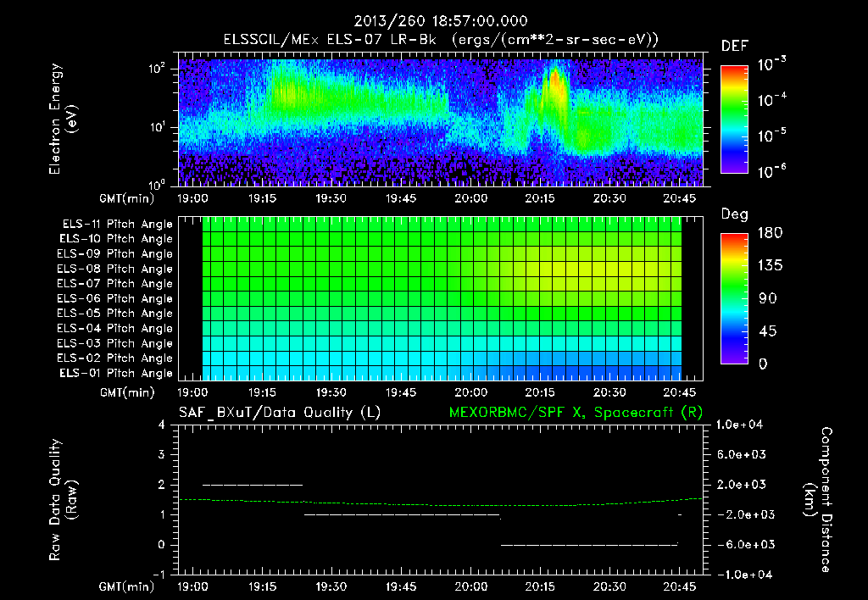Click the 4 tick on data quality axis

point(162,425)
